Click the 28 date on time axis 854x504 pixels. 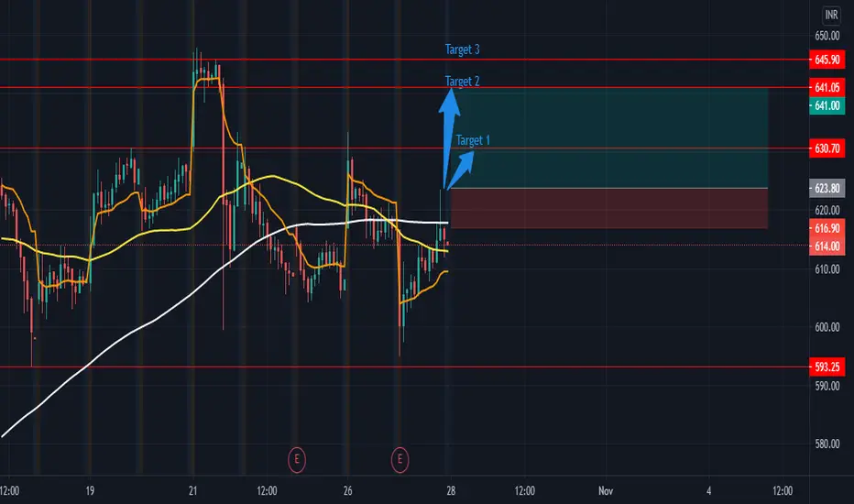point(451,491)
